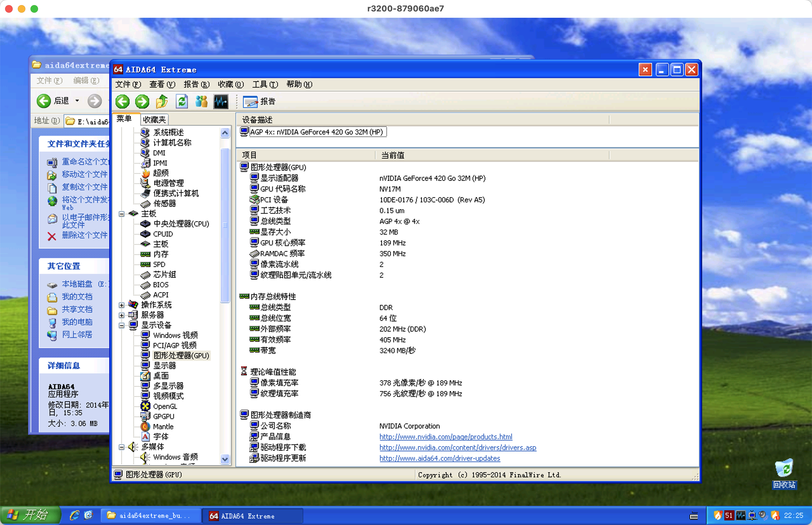Select 多显示器 tree item
Image resolution: width=812 pixels, height=525 pixels.
[168, 386]
